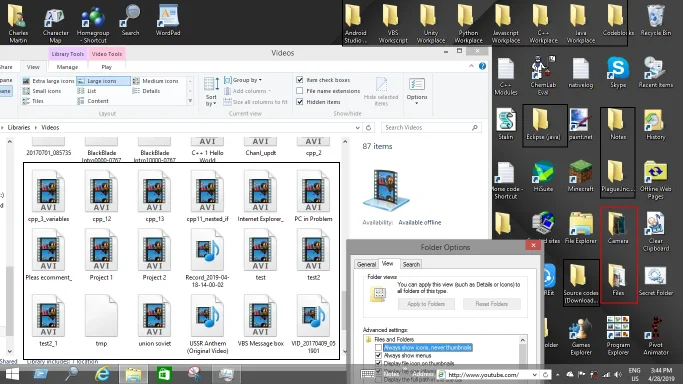The height and width of the screenshot is (384, 683).
Task: Open Character Map desktop icon
Action: pos(55,24)
